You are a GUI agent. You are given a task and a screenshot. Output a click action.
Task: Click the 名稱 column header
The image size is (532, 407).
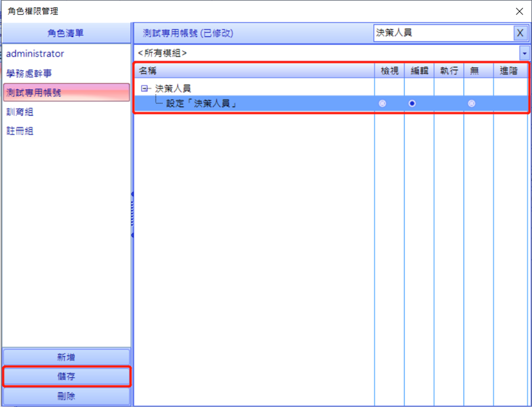coord(255,71)
